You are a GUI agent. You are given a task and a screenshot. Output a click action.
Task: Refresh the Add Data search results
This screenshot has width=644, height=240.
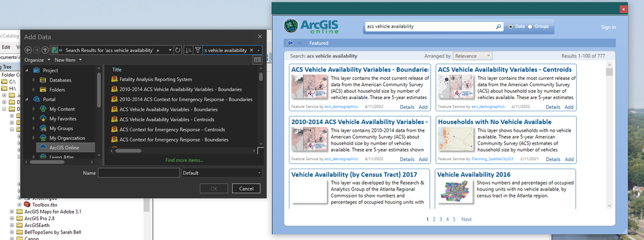pos(177,50)
